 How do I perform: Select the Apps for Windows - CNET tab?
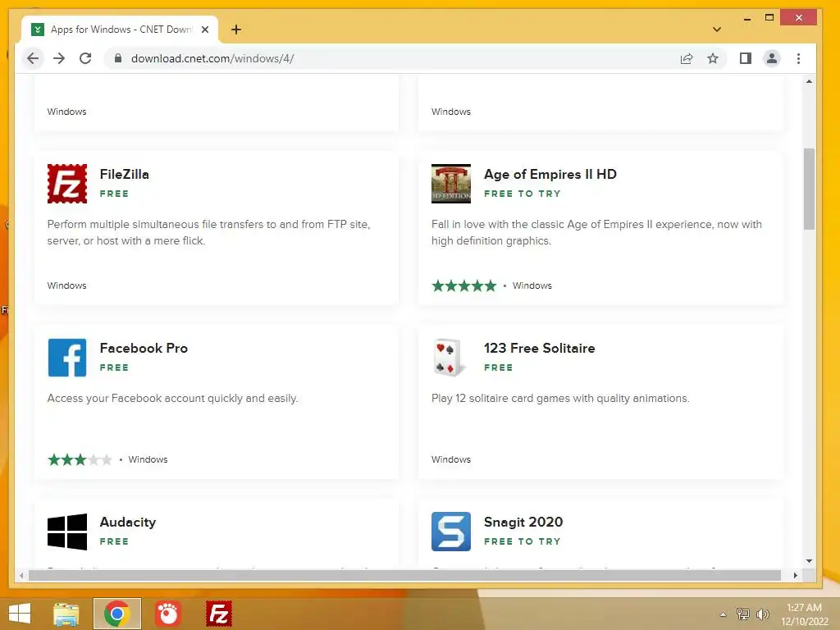[120, 30]
